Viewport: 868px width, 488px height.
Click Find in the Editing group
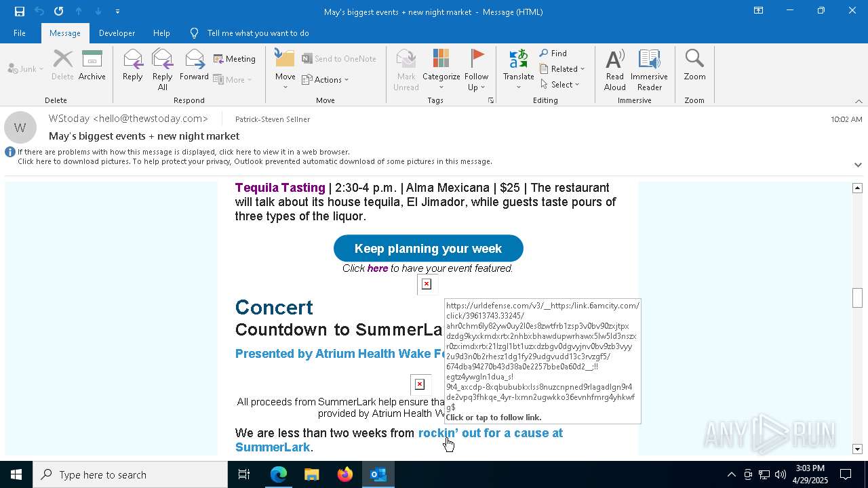click(x=553, y=53)
